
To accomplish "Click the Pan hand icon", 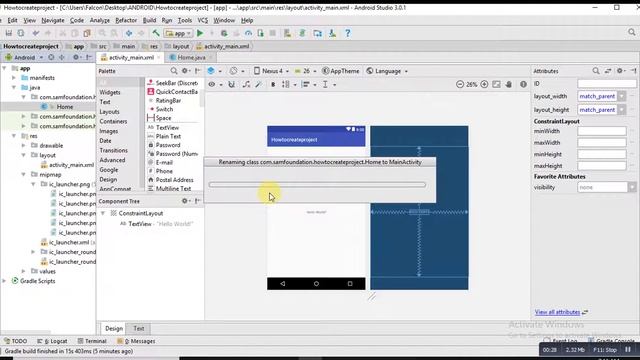I will click(x=509, y=84).
